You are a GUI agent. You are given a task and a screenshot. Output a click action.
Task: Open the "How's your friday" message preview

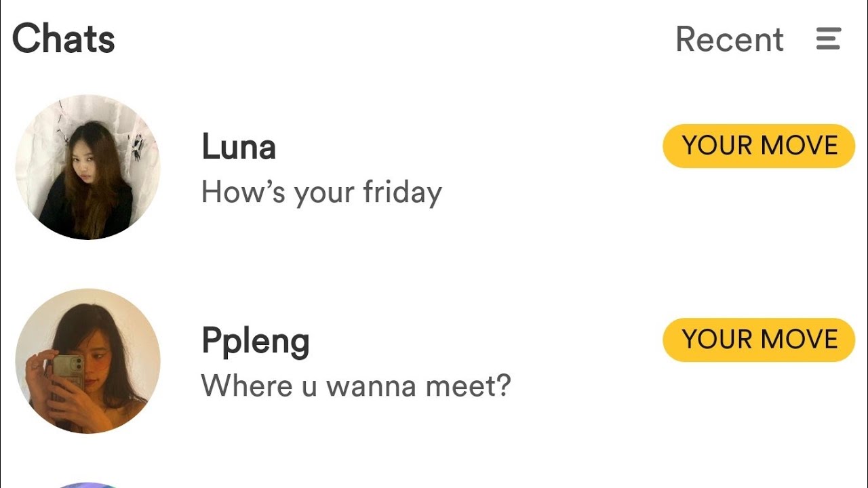[321, 192]
